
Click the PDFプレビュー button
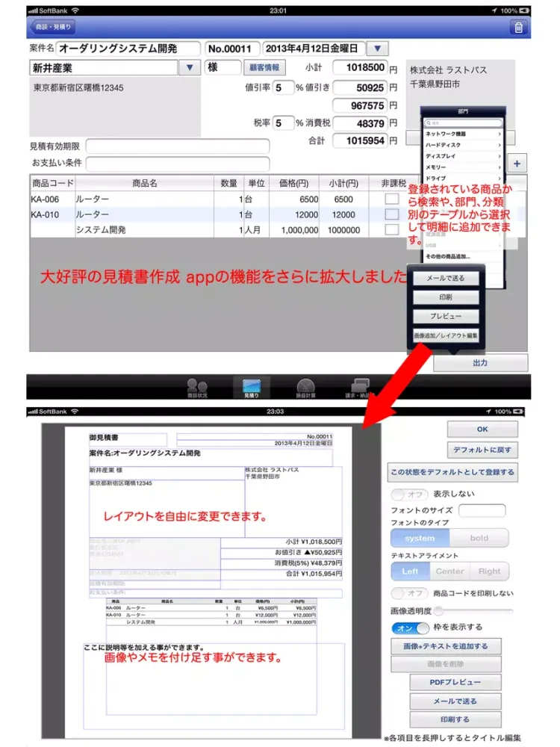point(455,682)
